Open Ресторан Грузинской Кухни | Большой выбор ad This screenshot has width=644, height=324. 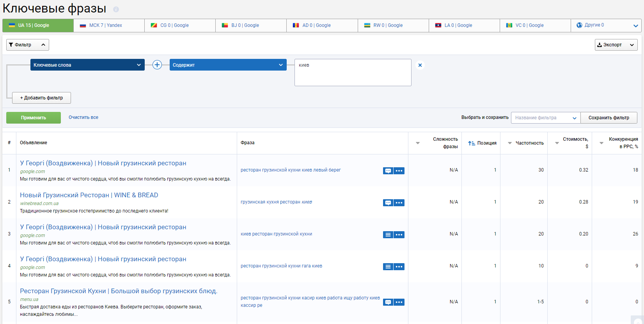point(119,291)
